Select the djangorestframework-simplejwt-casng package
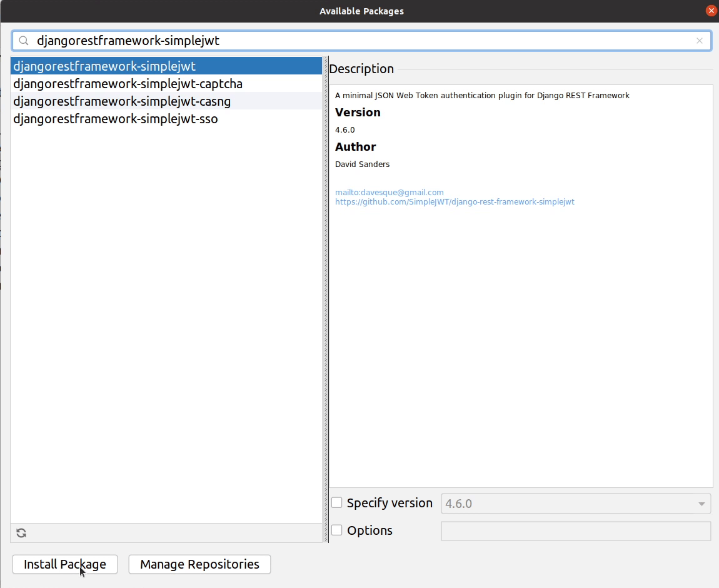 [123, 101]
